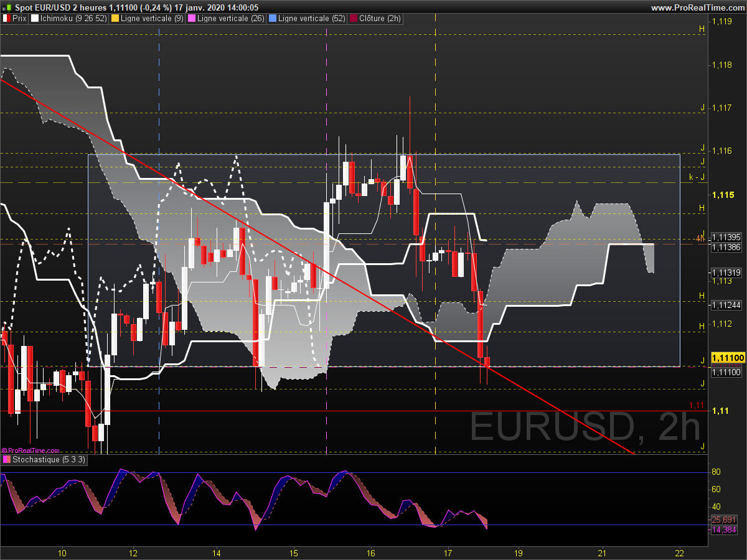This screenshot has height=560, width=747.
Task: Click the k - J level label
Action: (697, 177)
